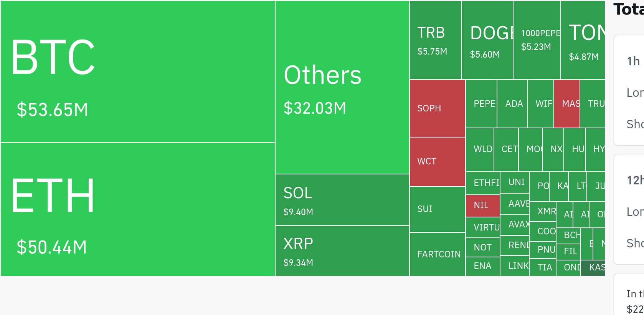Select the 1000PEPE $5.23M tile
This screenshot has width=644, height=315.
pos(537,40)
